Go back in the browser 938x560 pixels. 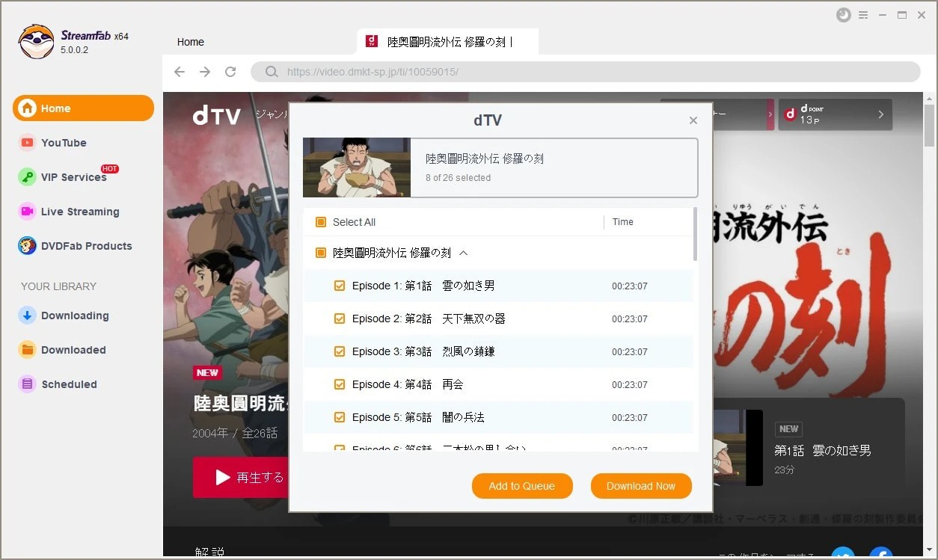click(x=180, y=72)
